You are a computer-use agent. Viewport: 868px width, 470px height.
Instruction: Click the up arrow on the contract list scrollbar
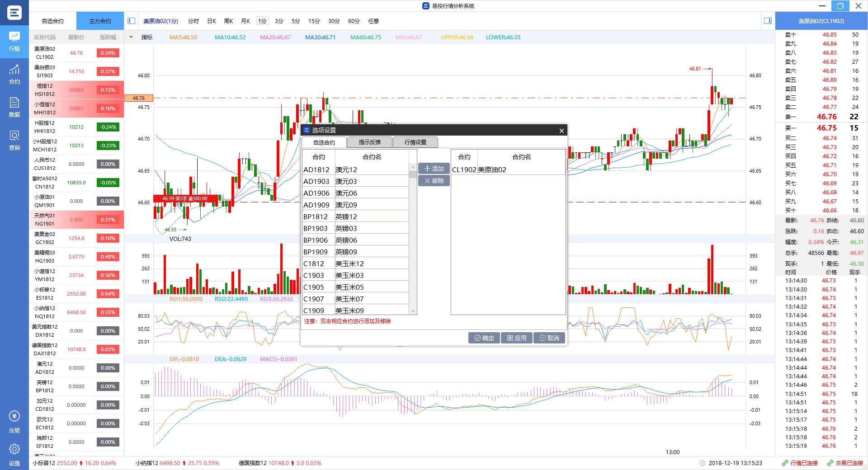[412, 167]
